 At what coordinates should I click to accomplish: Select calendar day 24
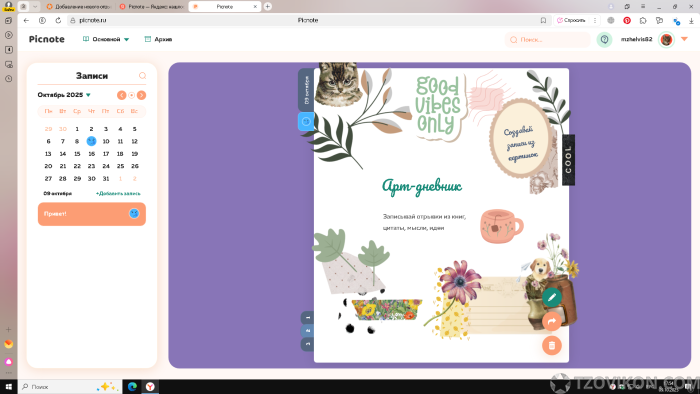[x=106, y=166]
